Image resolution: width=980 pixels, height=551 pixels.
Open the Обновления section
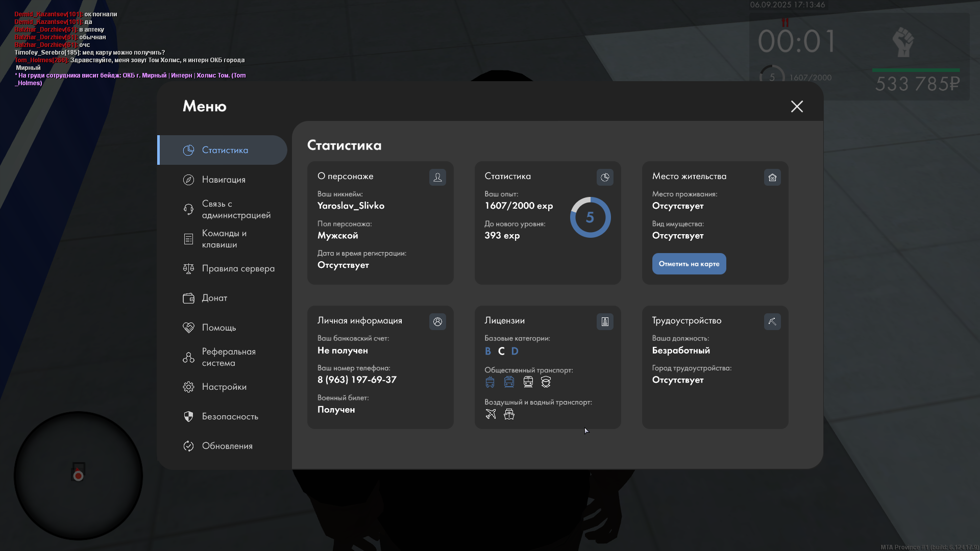[x=223, y=446]
